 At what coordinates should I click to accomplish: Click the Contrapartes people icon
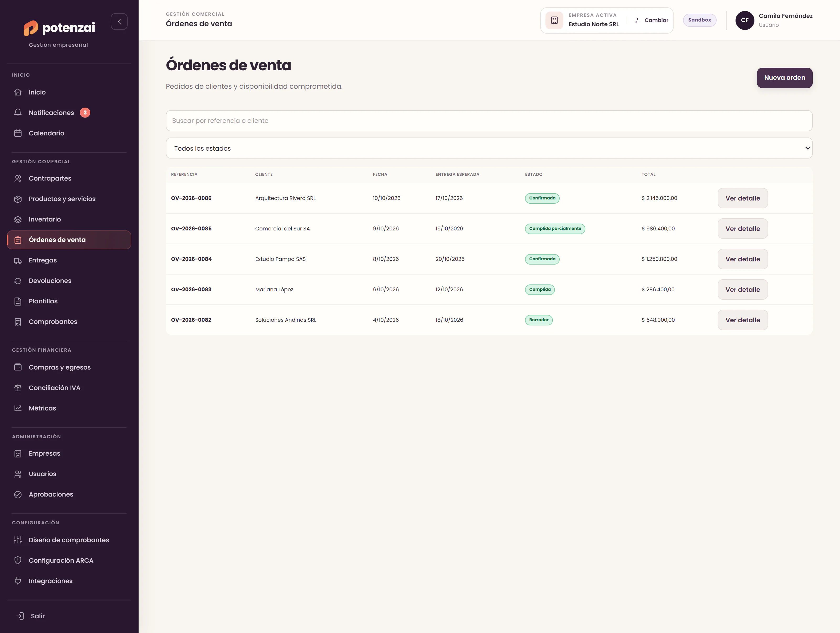[18, 178]
